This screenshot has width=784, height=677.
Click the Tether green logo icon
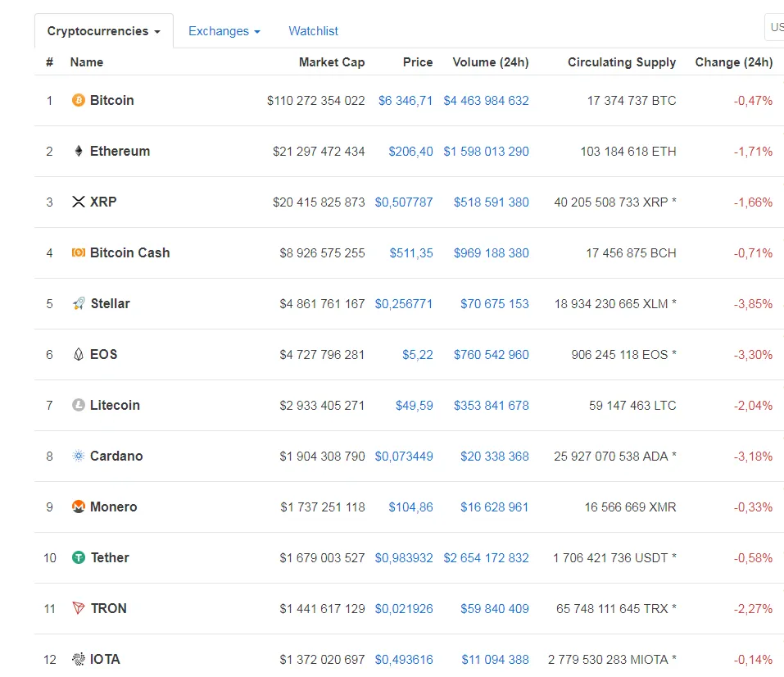tap(79, 557)
